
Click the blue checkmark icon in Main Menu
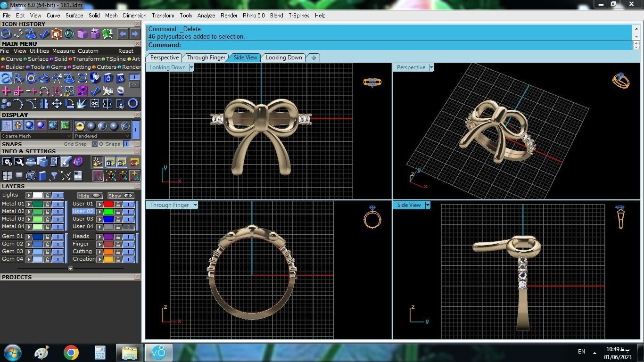[x=95, y=90]
